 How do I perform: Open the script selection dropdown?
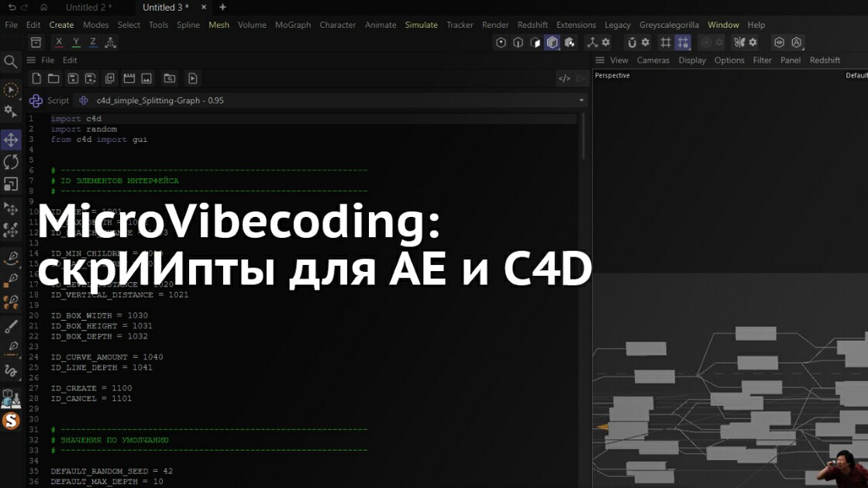581,100
